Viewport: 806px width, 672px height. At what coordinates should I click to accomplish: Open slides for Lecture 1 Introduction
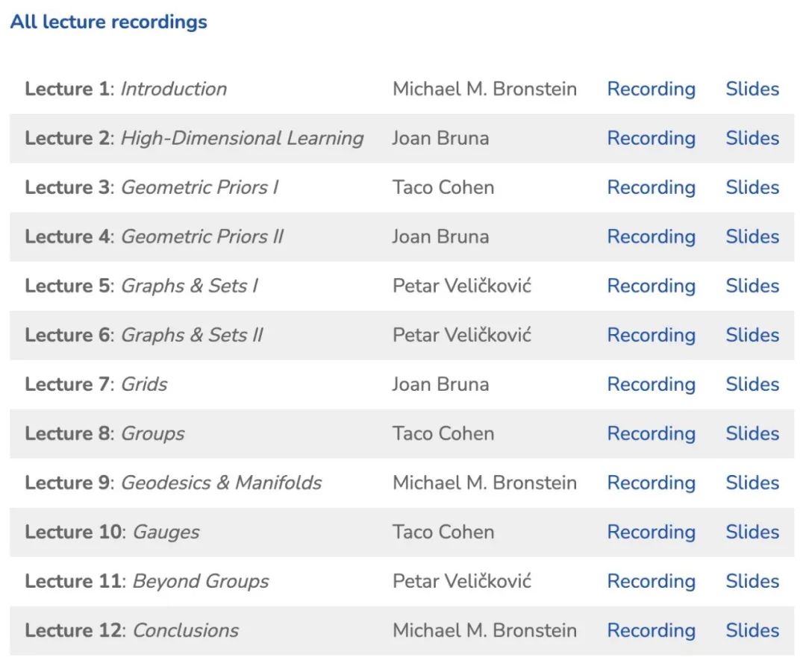[752, 90]
